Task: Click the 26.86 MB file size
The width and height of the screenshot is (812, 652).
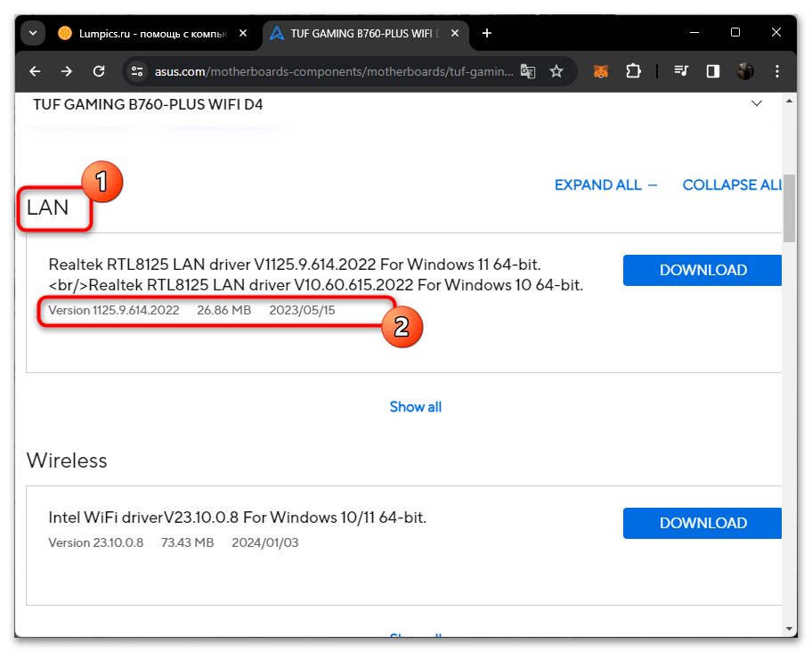Action: point(223,310)
